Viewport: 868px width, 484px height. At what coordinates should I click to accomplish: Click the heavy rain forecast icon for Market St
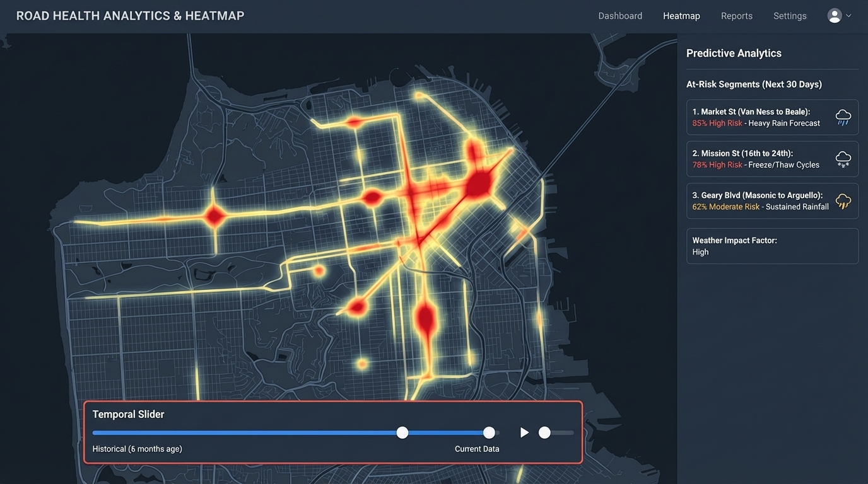click(843, 117)
